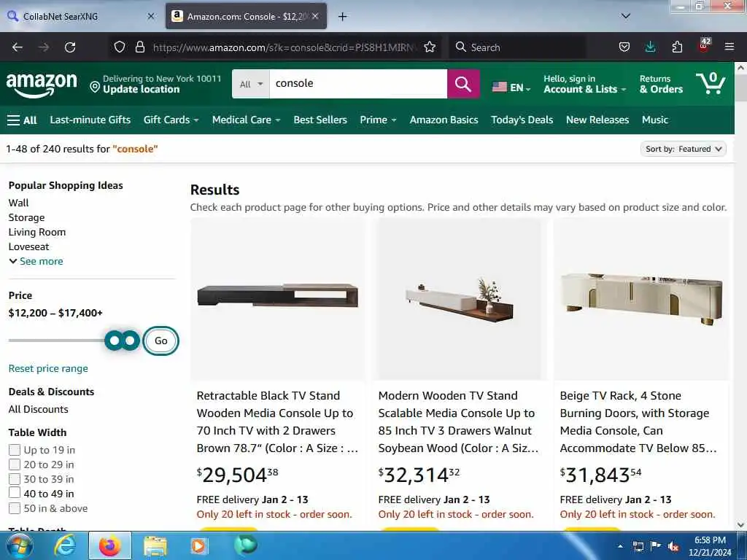The width and height of the screenshot is (747, 560).
Task: Check the 30 to 39 in checkbox
Action: [x=15, y=479]
